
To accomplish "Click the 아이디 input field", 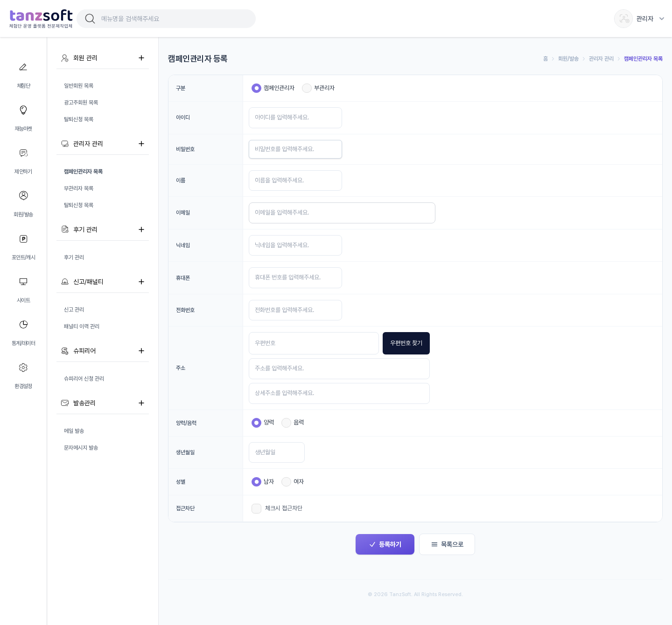I will [295, 118].
